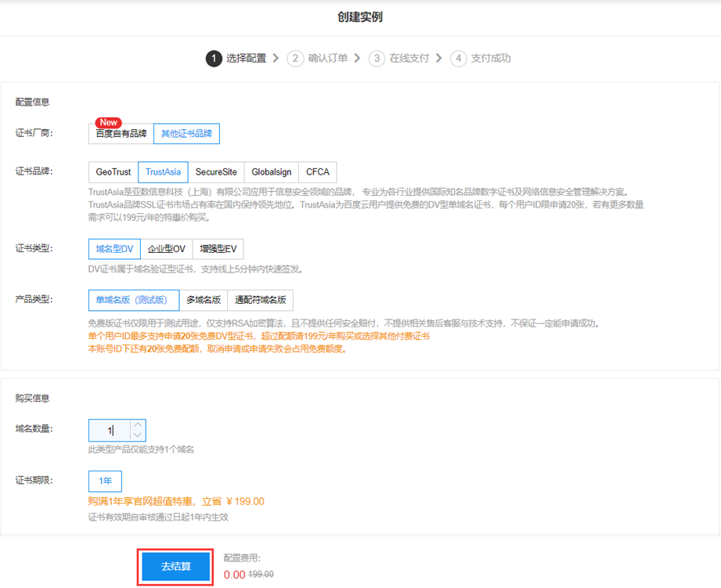721x588 pixels.
Task: Select the 1年 certificate term
Action: pyautogui.click(x=106, y=482)
